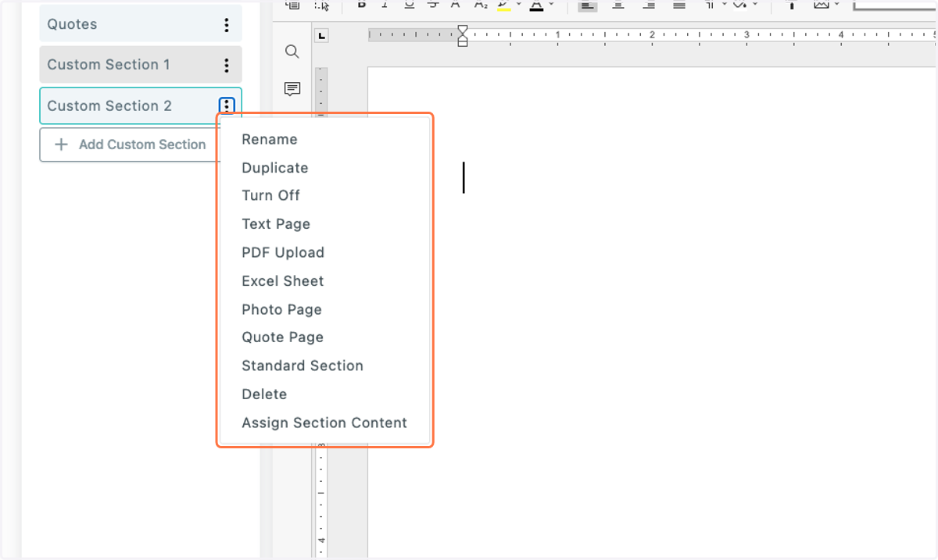Viewport: 938px width, 560px height.
Task: Open the comments panel icon
Action: click(x=292, y=89)
